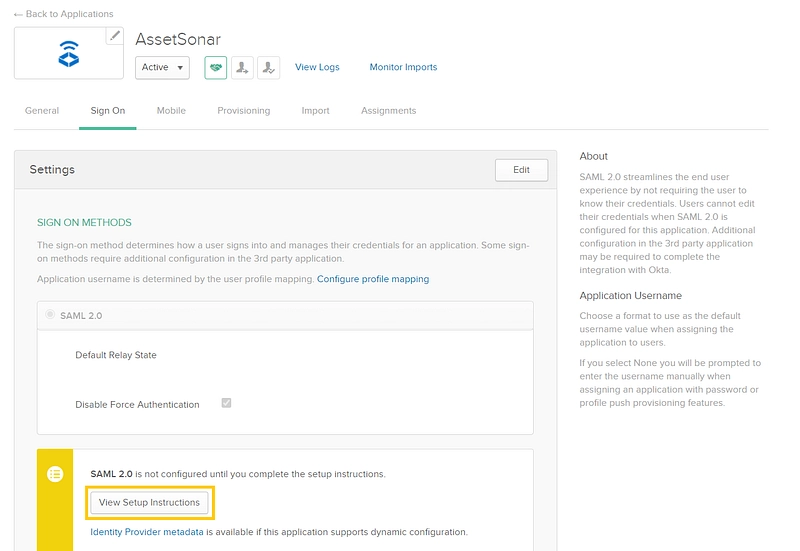Switch to the Provisioning tab
800x551 pixels.
(244, 111)
